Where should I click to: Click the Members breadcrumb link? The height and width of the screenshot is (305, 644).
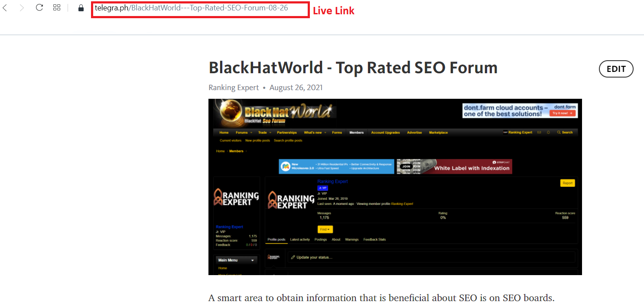[236, 151]
